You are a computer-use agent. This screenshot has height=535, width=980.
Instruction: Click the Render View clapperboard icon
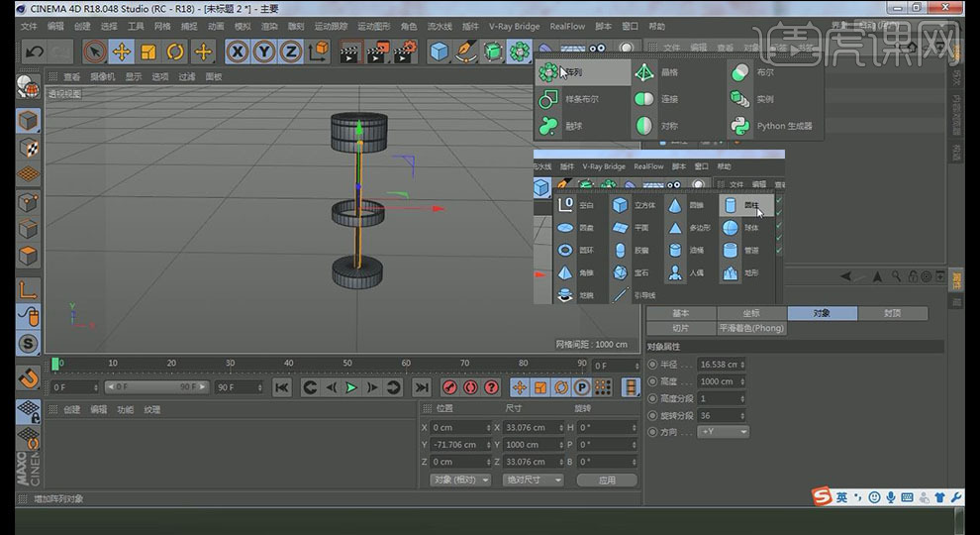click(x=350, y=53)
